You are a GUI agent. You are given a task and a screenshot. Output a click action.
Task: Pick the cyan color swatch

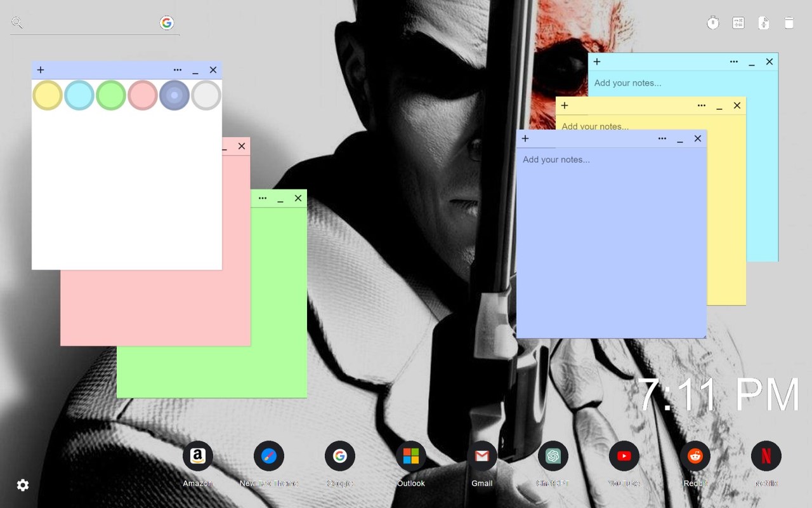(79, 95)
